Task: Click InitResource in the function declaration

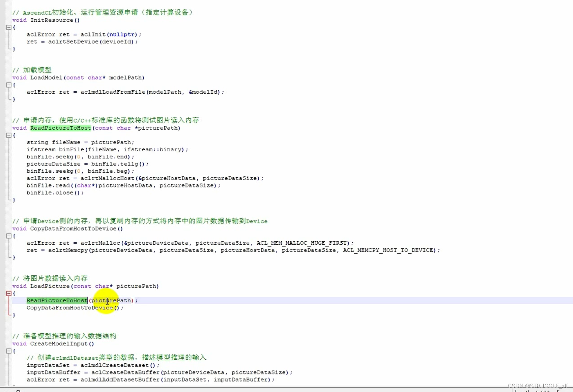Action: click(52, 20)
